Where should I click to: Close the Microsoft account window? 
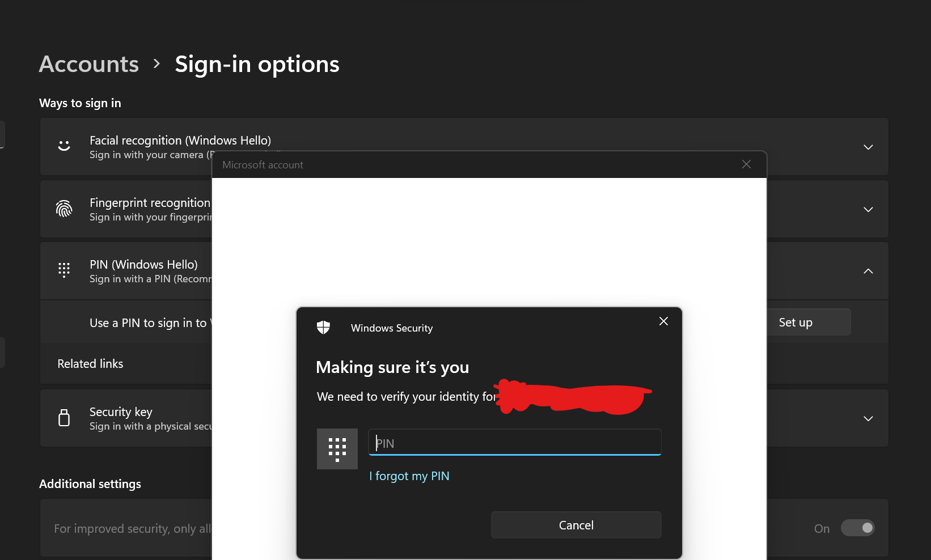(746, 164)
